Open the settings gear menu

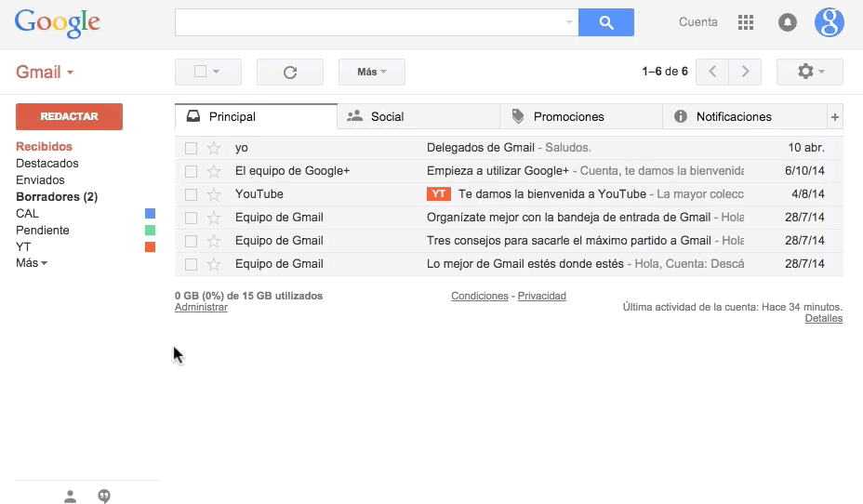tap(810, 72)
